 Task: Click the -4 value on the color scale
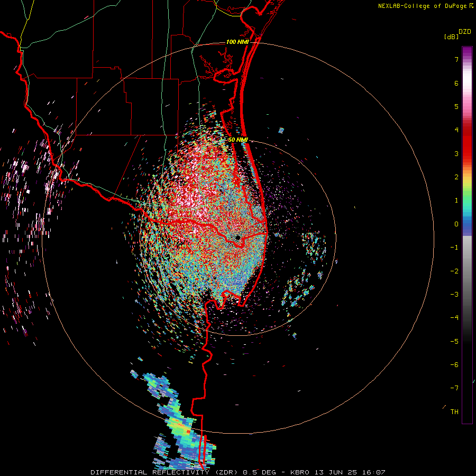coord(454,318)
